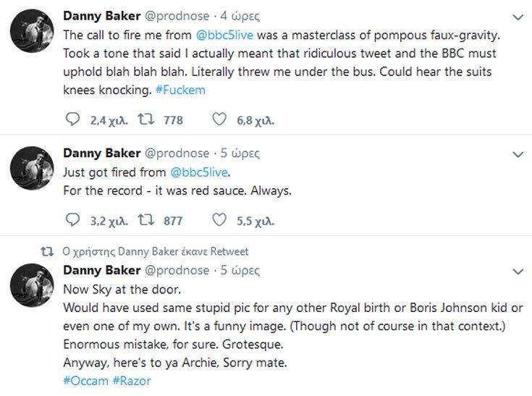Open the dropdown on 'Now Sky at the door' tweet

pyautogui.click(x=517, y=272)
